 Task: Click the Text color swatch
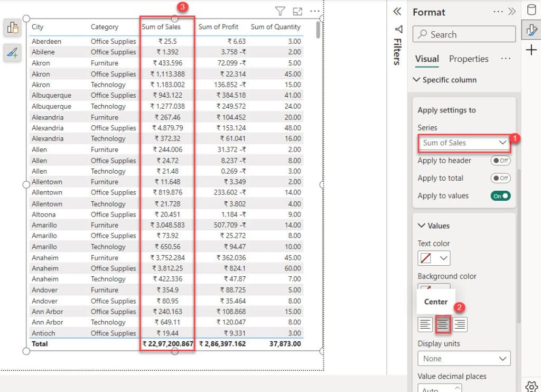pyautogui.click(x=426, y=258)
